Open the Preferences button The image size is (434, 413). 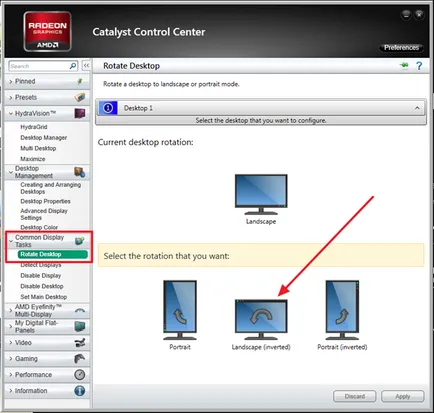click(401, 48)
